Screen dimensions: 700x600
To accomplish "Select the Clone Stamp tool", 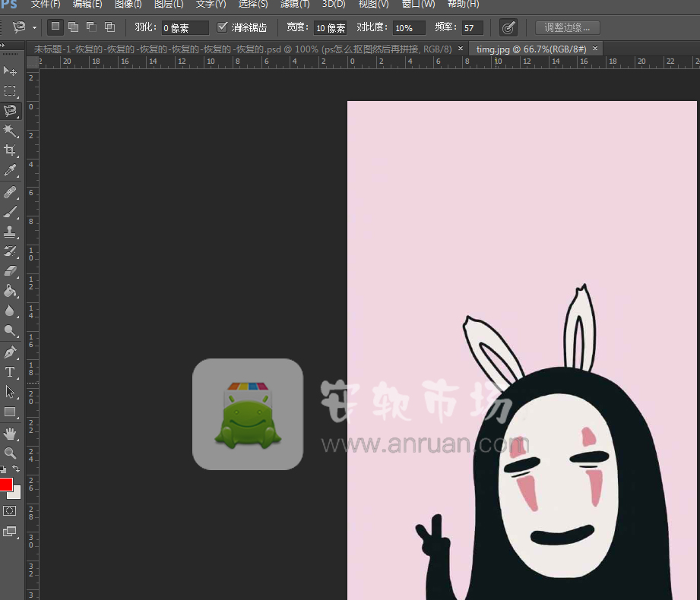I will coord(11,231).
